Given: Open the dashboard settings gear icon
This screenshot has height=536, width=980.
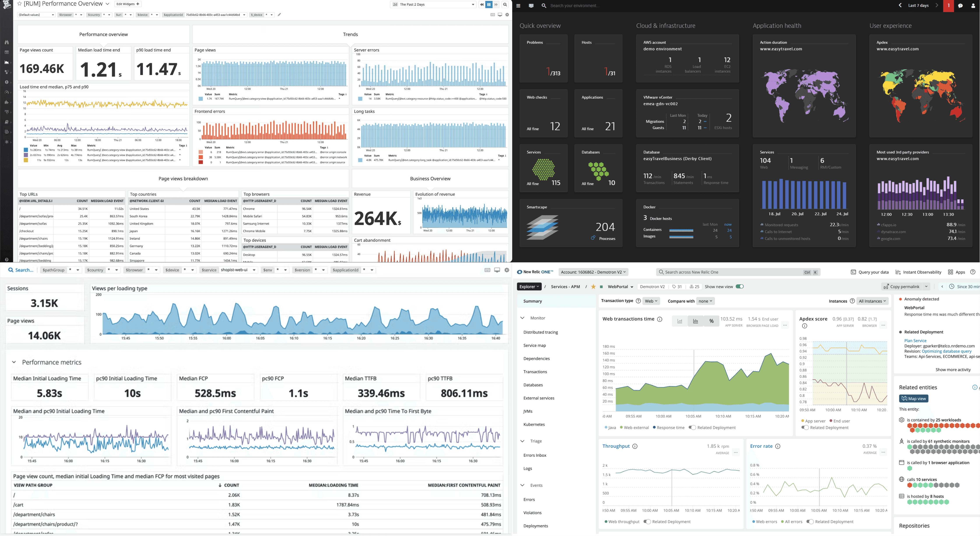Looking at the screenshot, I should point(507,15).
